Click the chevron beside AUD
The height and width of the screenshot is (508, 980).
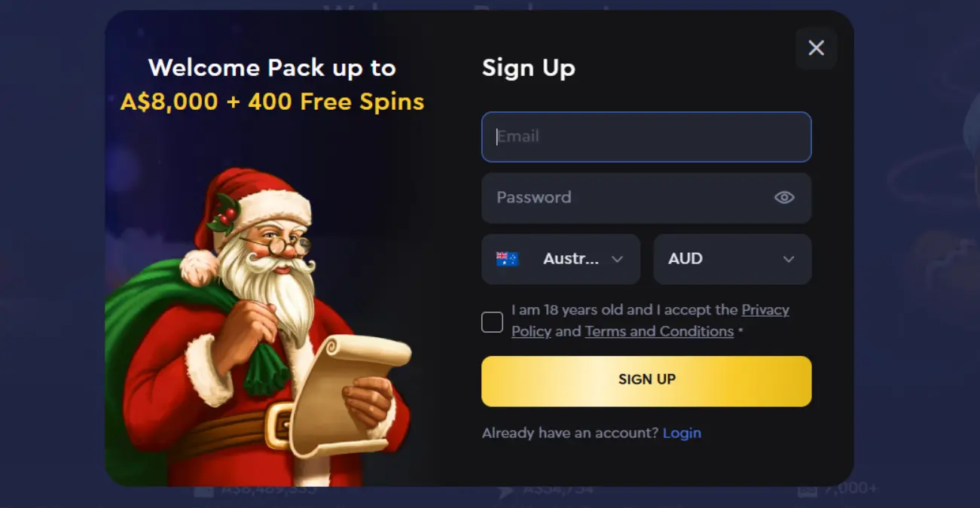(789, 259)
